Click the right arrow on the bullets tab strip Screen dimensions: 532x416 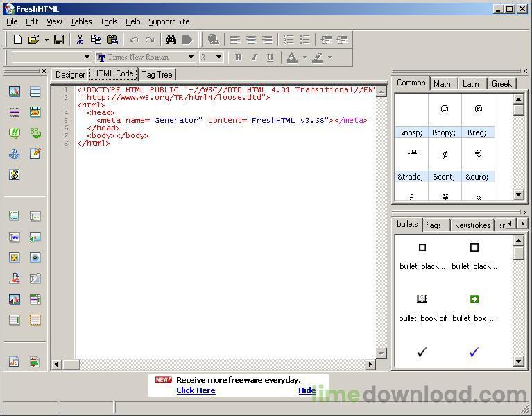point(522,224)
